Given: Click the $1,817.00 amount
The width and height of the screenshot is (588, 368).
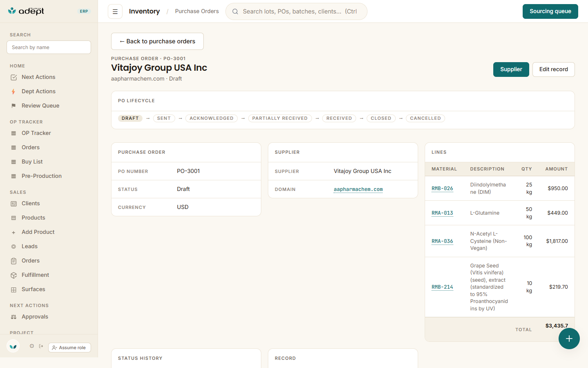Looking at the screenshot, I should 557,241.
